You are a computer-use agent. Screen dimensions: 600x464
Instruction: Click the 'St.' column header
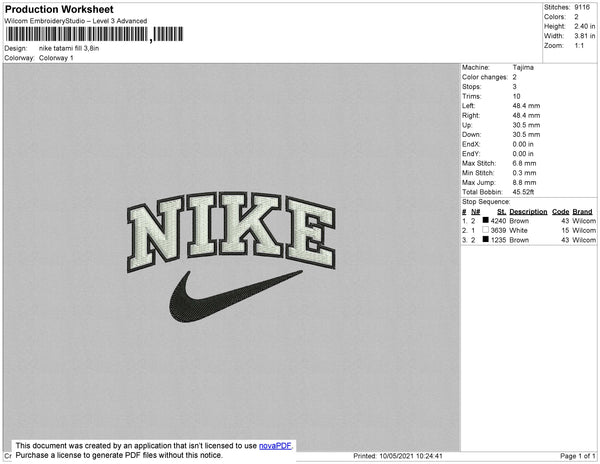[x=501, y=212]
